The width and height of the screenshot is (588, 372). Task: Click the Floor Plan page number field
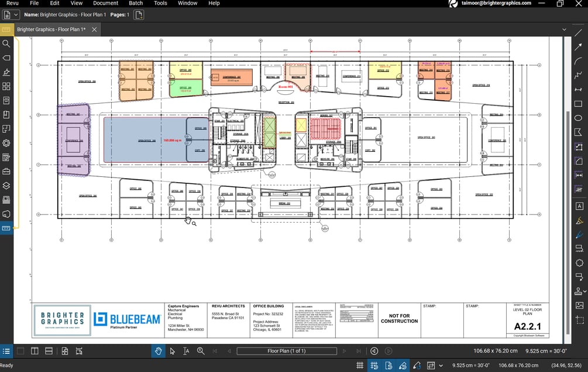287,351
